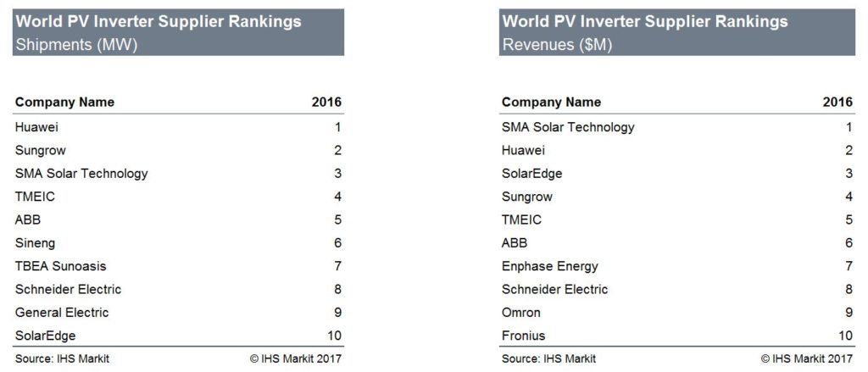Click the Shipments (MW) table title banner
The height and width of the screenshot is (372, 868).
coord(178,33)
